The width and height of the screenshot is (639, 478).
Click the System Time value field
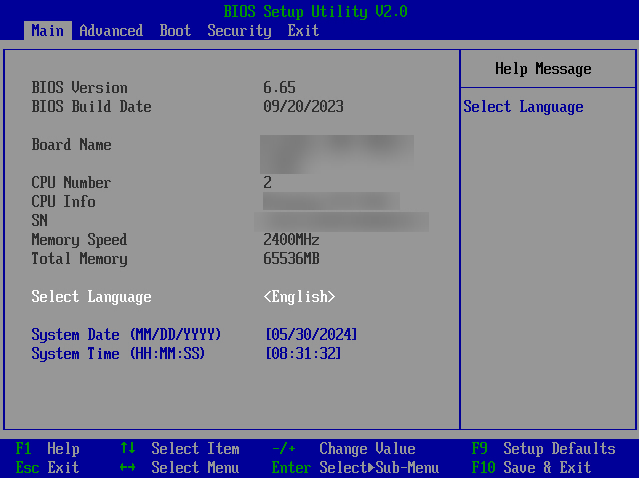[303, 353]
